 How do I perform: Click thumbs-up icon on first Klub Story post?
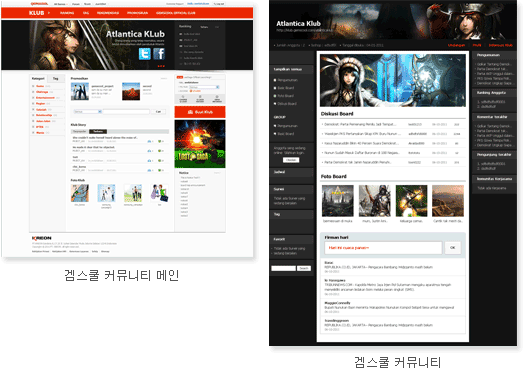(x=150, y=141)
